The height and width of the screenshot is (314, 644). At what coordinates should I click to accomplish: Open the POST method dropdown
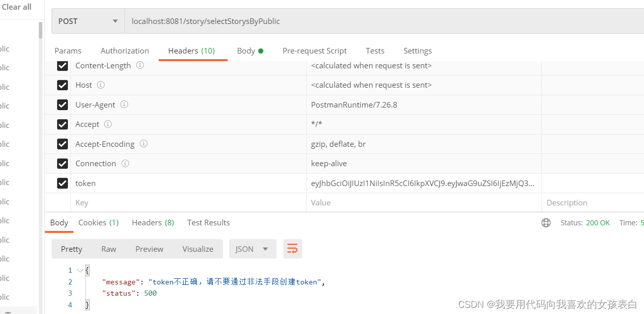coord(88,21)
